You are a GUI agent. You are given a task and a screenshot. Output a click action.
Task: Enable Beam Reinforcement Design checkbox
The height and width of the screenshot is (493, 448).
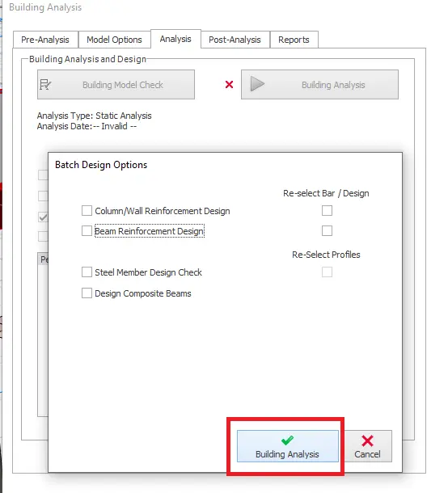(87, 231)
